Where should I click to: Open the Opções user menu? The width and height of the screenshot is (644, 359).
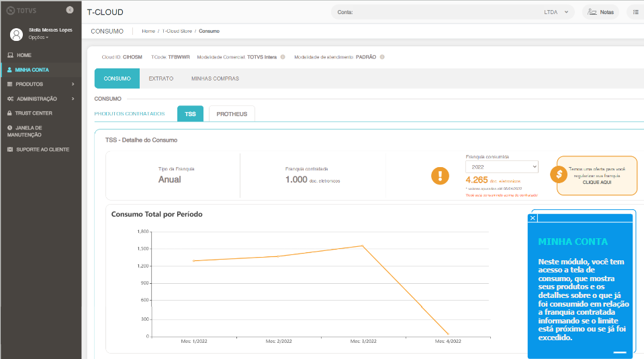click(38, 38)
